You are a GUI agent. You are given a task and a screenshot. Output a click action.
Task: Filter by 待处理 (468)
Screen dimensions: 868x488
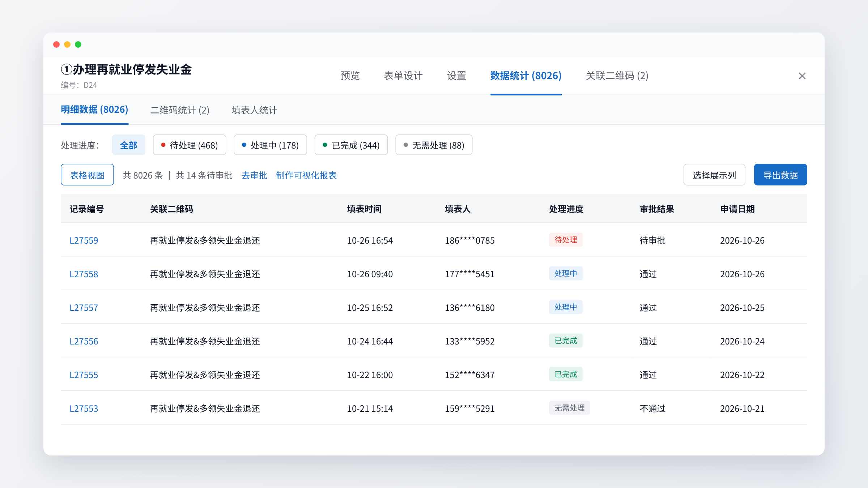(x=190, y=145)
